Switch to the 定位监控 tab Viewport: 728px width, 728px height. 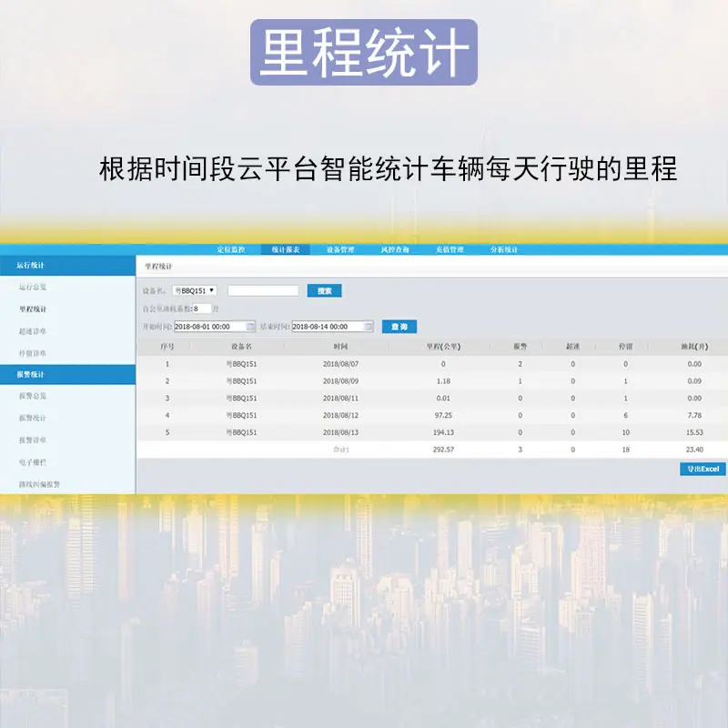(x=231, y=249)
